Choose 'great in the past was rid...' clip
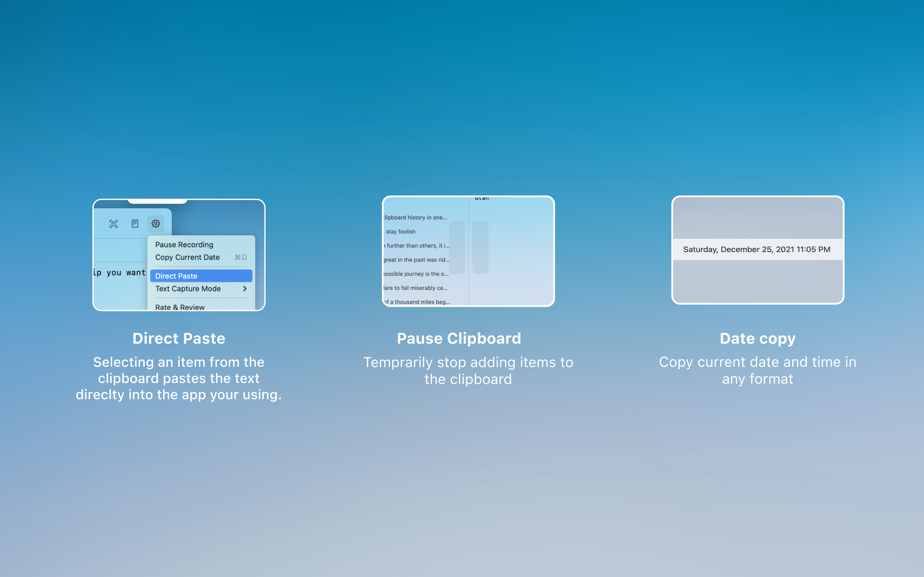This screenshot has height=577, width=924. 417,260
